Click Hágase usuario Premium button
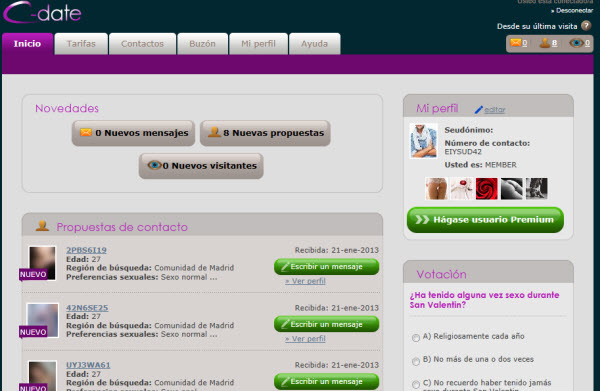Viewport: 600px width, 391px height. pos(485,220)
